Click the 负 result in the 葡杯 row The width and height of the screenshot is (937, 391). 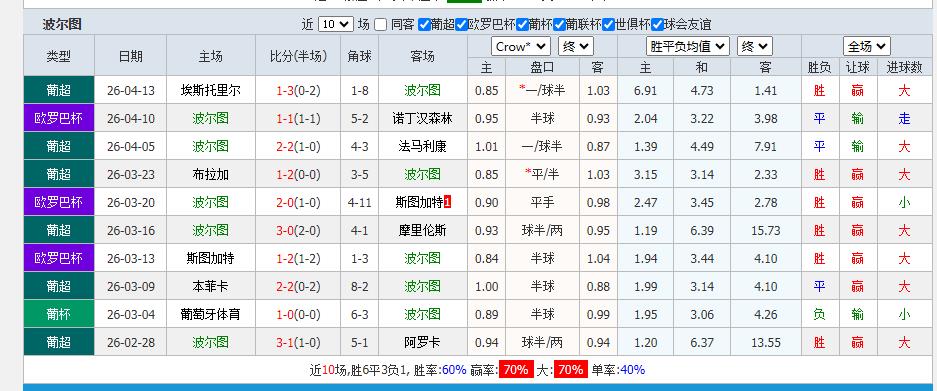[819, 314]
